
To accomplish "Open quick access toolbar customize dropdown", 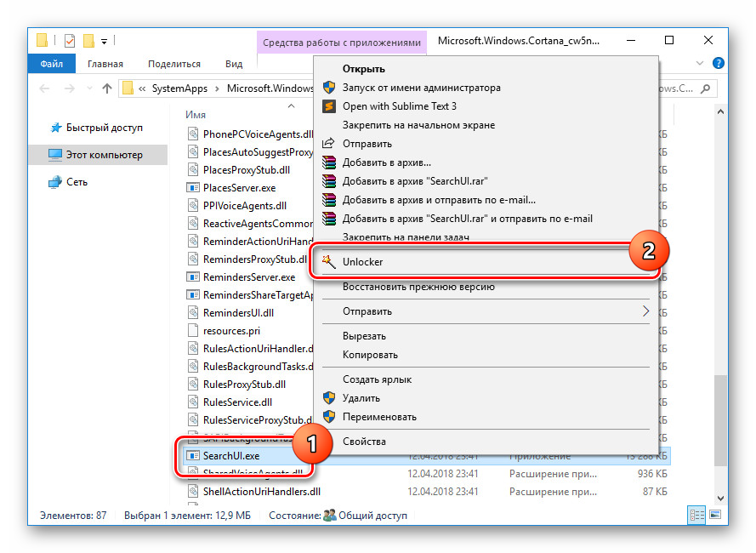I will pyautogui.click(x=104, y=42).
